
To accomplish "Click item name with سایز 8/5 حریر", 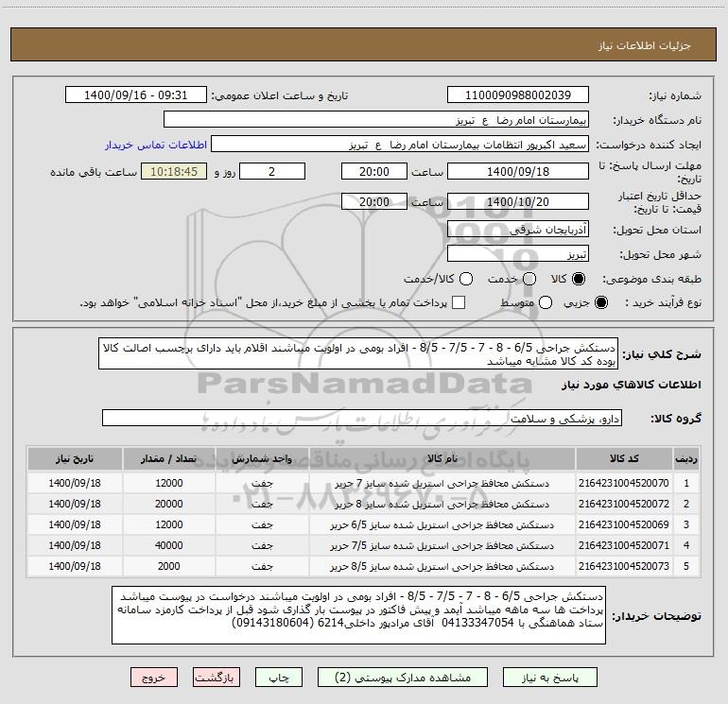I will 442,567.
